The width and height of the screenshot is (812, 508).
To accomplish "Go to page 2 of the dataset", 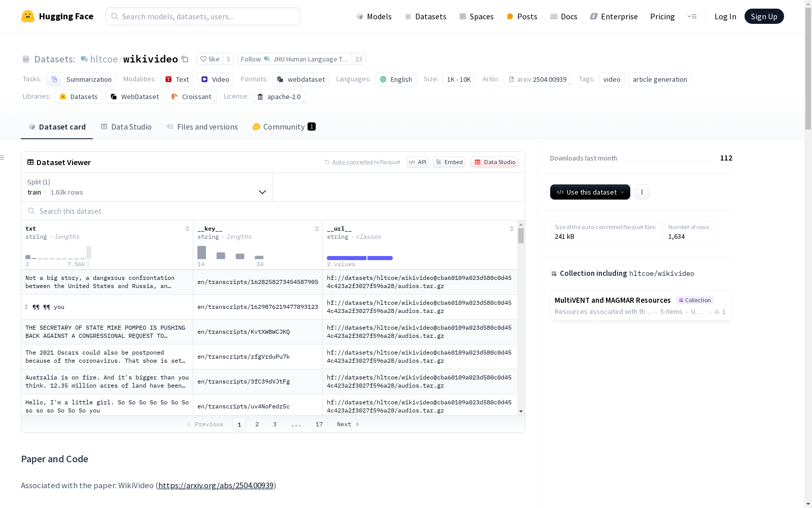I will (x=257, y=424).
